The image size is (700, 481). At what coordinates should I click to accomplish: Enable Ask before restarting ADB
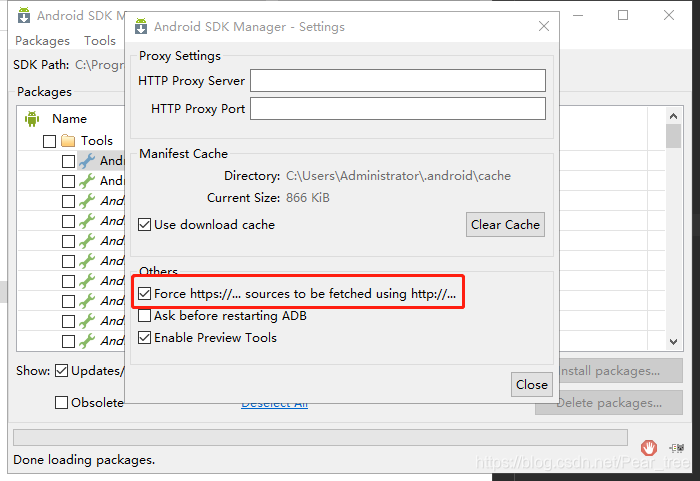pyautogui.click(x=144, y=316)
